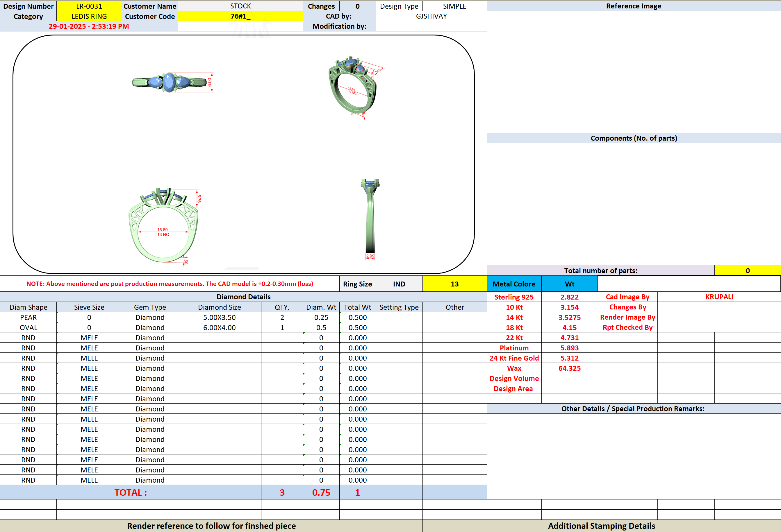The height and width of the screenshot is (532, 781).
Task: Select the 14 Kt weight 3.5275
Action: (x=569, y=317)
